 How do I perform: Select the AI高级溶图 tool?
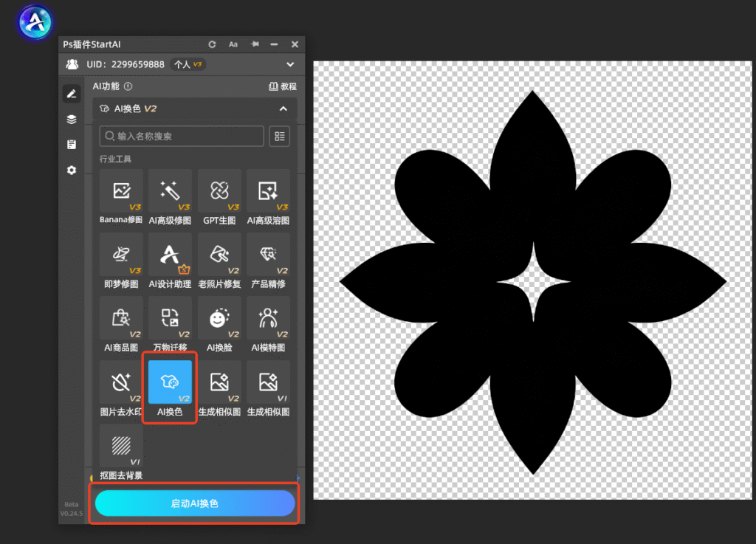click(268, 196)
